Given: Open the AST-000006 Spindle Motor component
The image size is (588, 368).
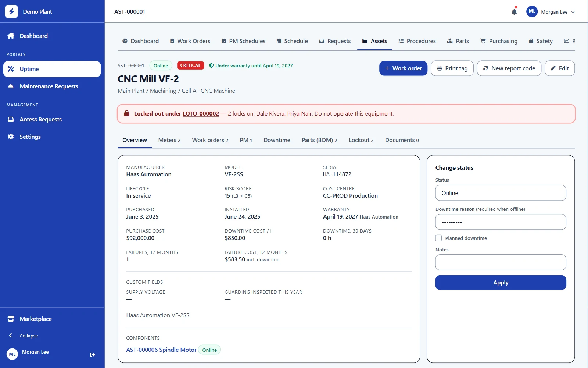Looking at the screenshot, I should tap(161, 350).
